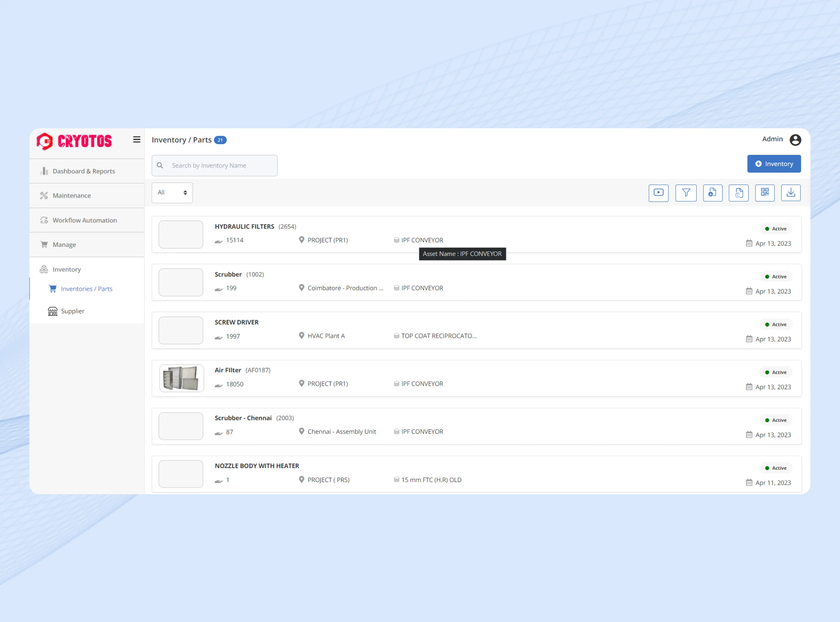Viewport: 840px width, 622px height.
Task: Expand the Maintenance sidebar menu
Action: click(x=72, y=195)
